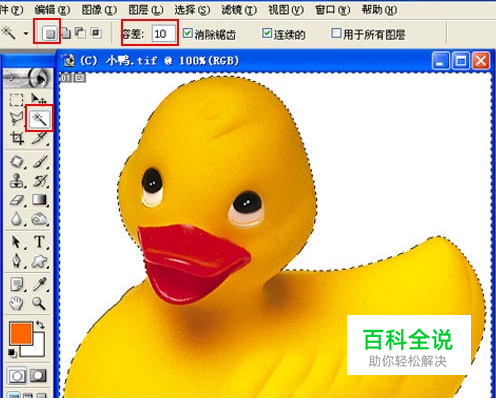Select the Rectangular Marquee tool
Image resolution: width=496 pixels, height=400 pixels.
coord(16,99)
